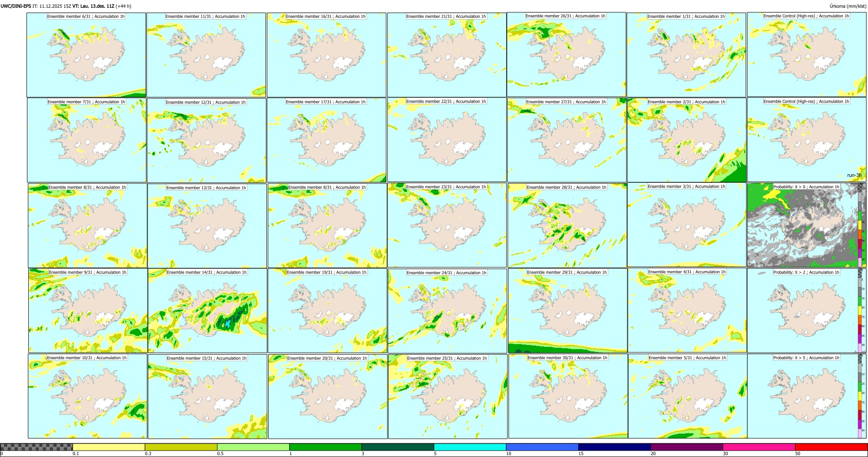Click the dark green 3–5 legend swatch

coord(397,447)
